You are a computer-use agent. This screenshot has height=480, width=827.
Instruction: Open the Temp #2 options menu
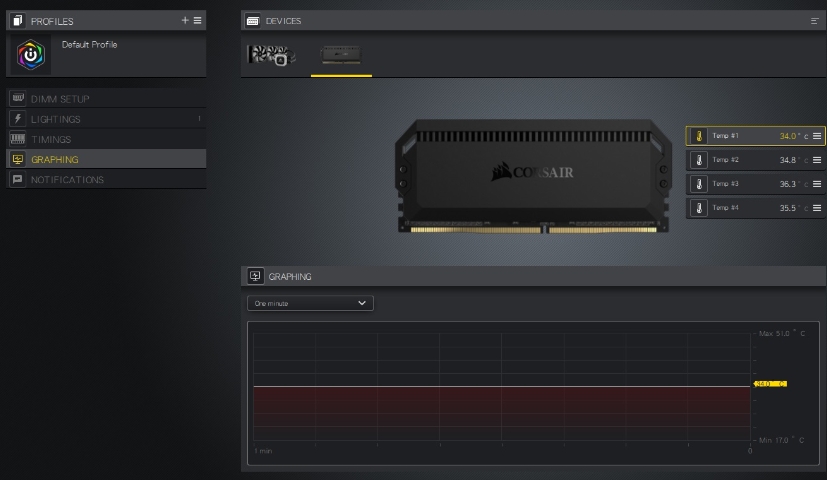pyautogui.click(x=817, y=160)
